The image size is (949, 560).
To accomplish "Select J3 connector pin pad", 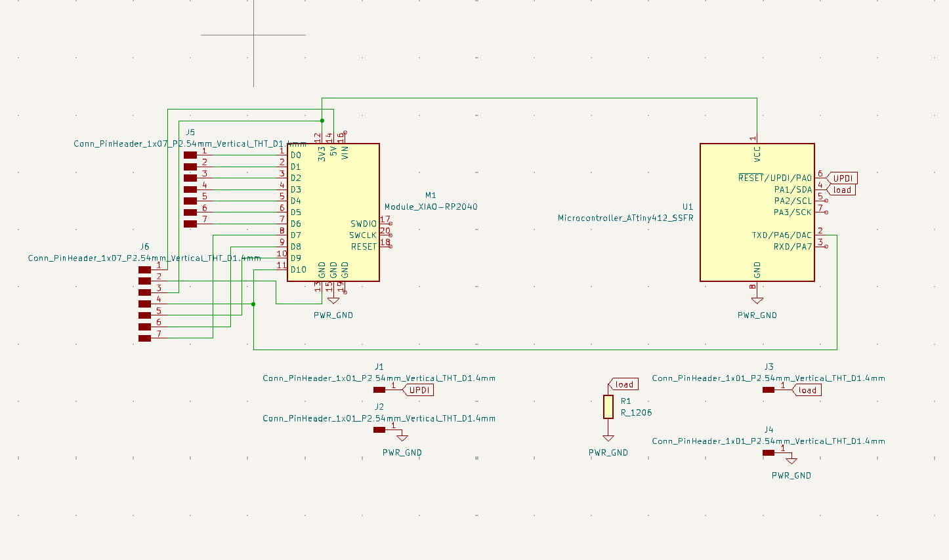I will [769, 390].
